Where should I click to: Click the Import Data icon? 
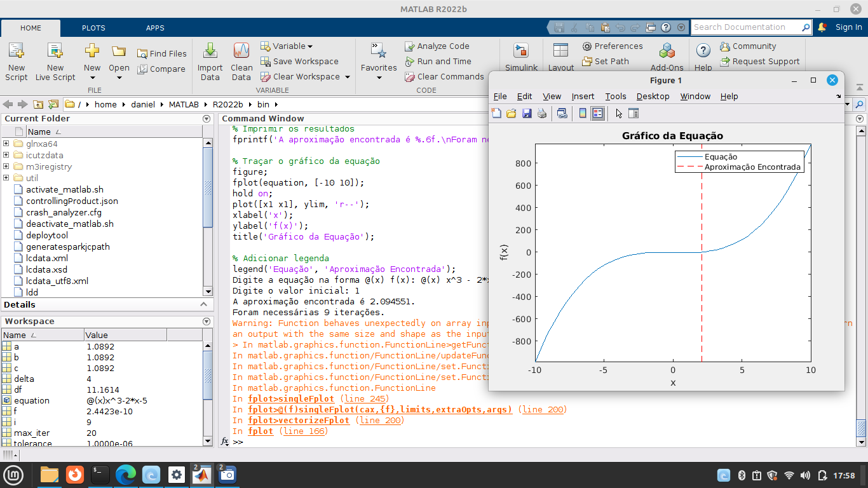[x=210, y=51]
